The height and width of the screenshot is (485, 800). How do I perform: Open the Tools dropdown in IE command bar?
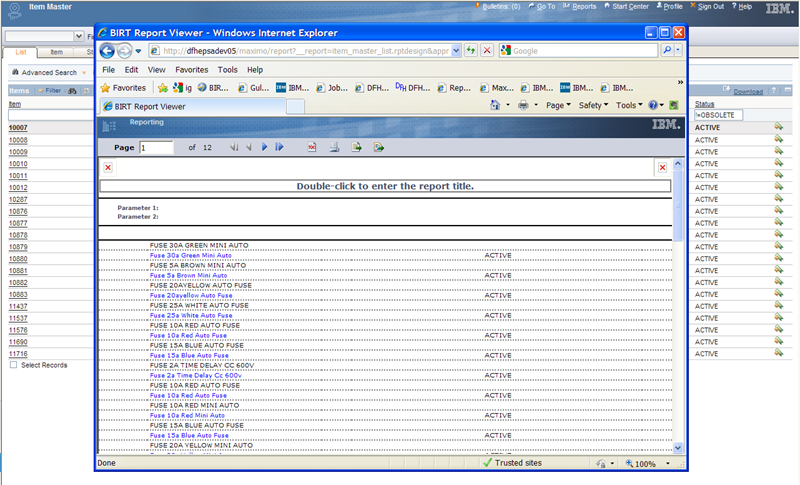click(629, 105)
